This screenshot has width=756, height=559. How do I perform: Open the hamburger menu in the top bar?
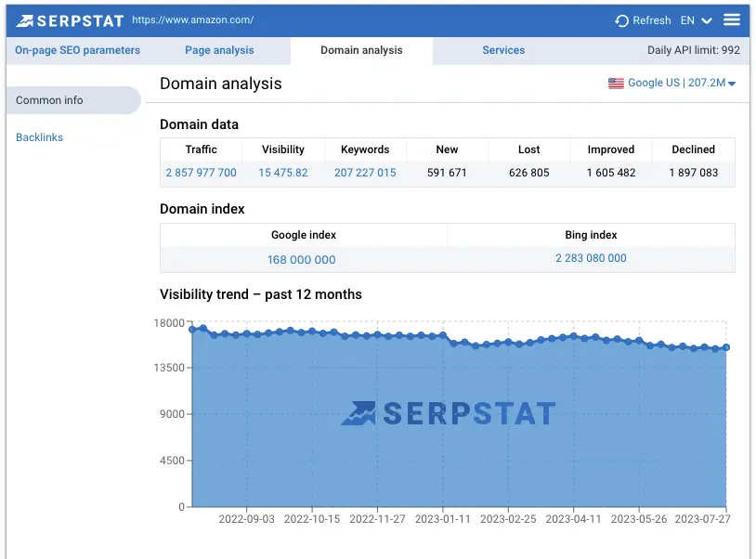point(732,19)
